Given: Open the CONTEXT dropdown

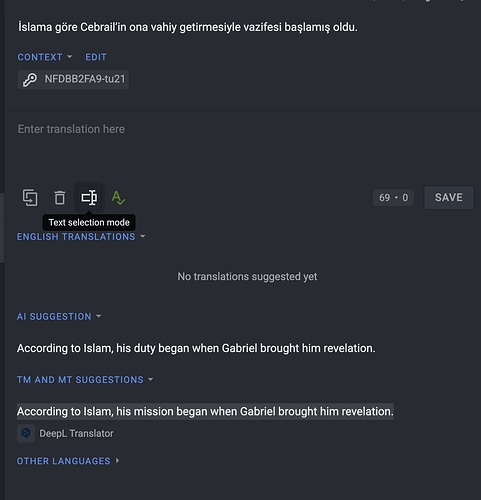Looking at the screenshot, I should (x=45, y=57).
